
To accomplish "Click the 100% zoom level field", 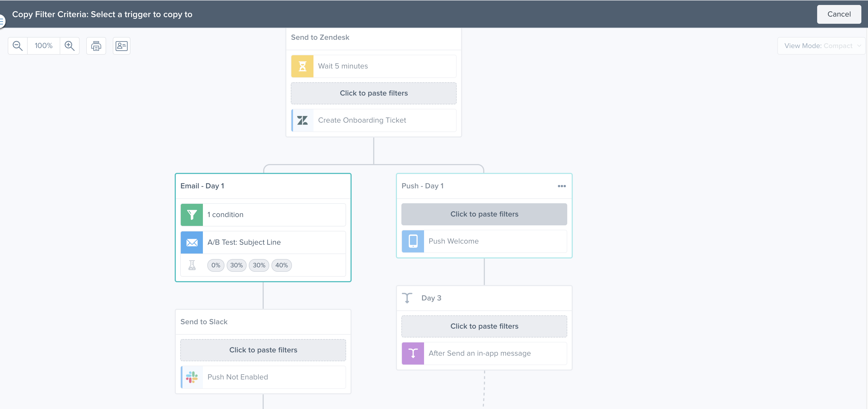I will tap(43, 46).
